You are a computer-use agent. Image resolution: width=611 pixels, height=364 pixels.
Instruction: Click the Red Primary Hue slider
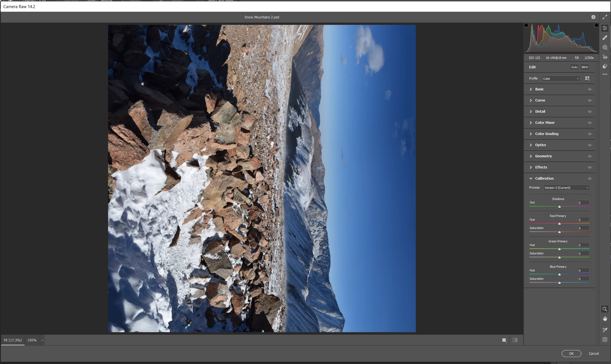[x=559, y=223]
